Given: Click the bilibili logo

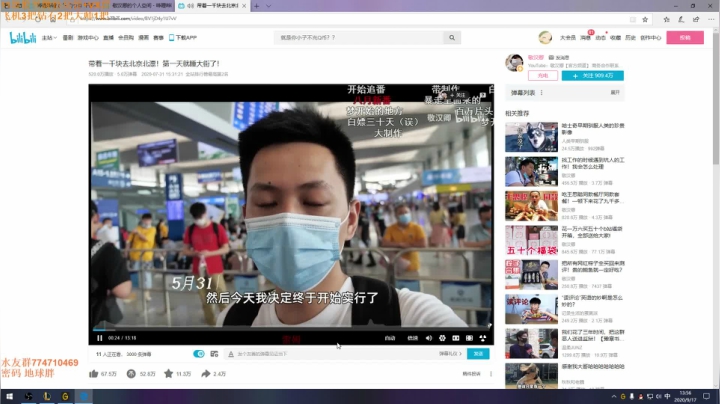Looking at the screenshot, I should (x=22, y=38).
